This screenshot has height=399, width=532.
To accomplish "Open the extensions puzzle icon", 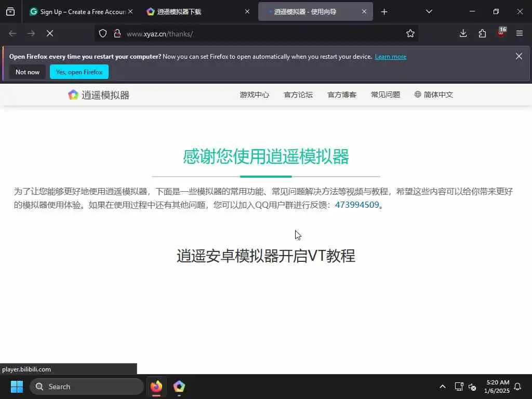I will point(482,34).
